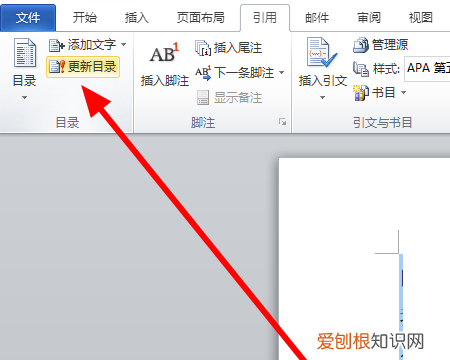Click the 插入引文 icon

pos(322,53)
